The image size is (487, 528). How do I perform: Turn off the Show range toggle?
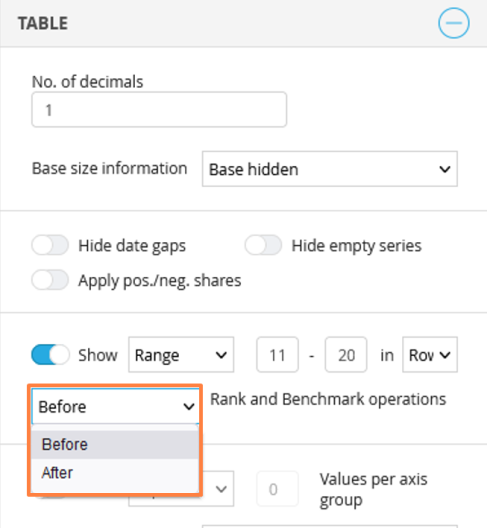coord(51,355)
